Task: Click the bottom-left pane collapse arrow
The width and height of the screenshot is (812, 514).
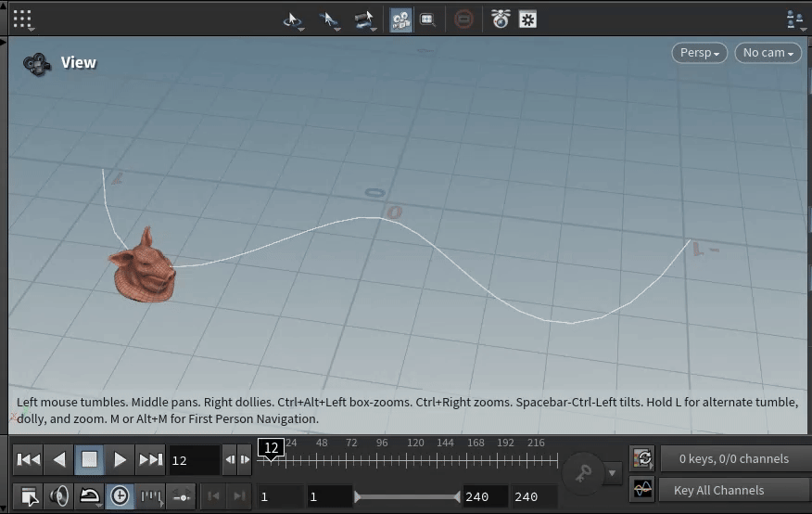Action: [3, 508]
